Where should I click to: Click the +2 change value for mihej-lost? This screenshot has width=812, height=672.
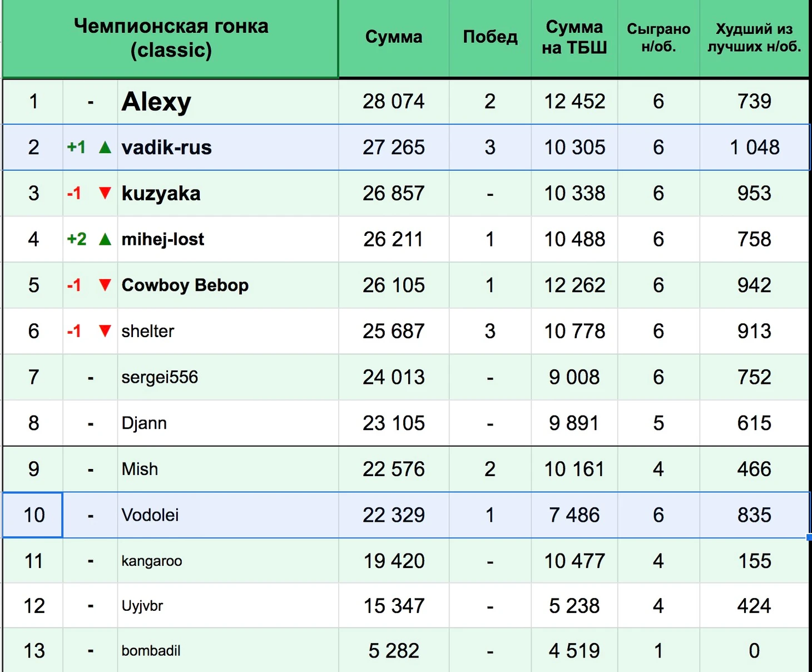(x=77, y=240)
